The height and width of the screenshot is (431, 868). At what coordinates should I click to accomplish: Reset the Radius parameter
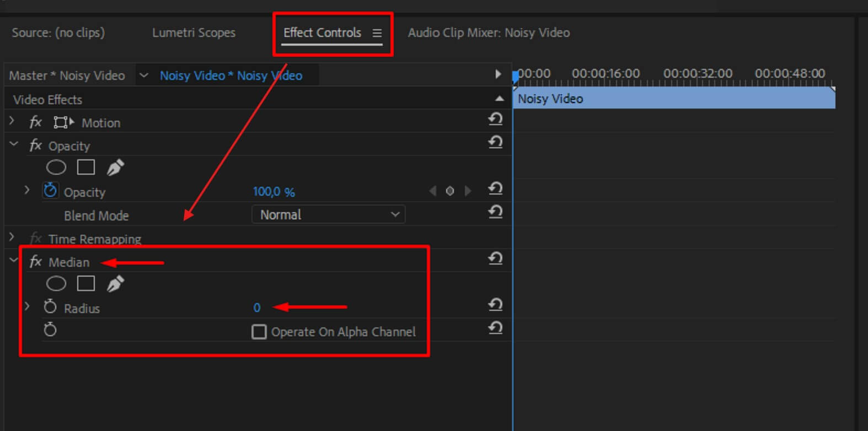click(495, 304)
